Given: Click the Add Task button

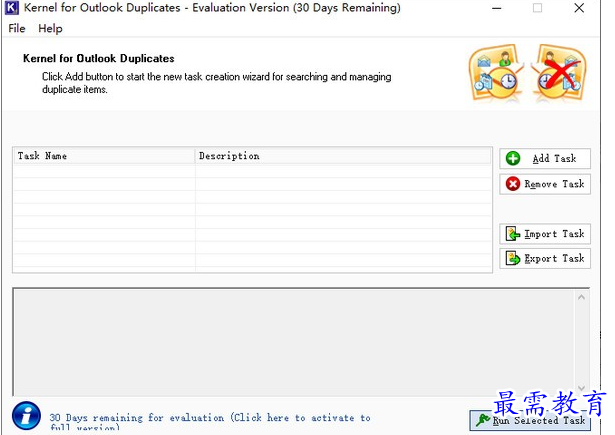Looking at the screenshot, I should click(545, 159).
